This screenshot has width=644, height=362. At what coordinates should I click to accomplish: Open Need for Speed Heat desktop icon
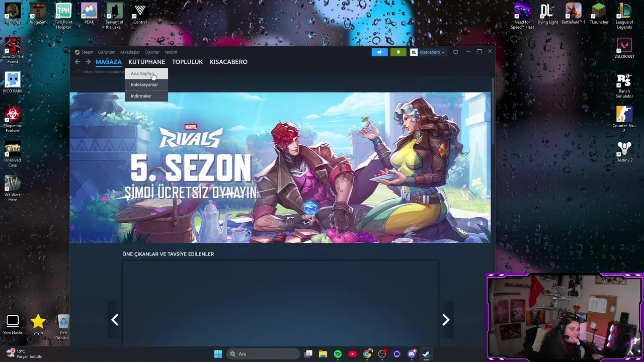[522, 16]
